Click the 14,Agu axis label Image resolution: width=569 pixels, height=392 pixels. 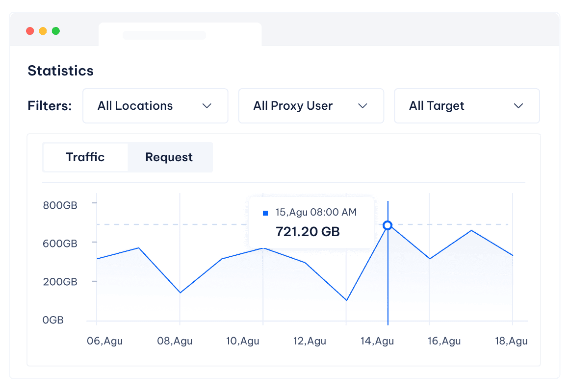[x=378, y=341]
